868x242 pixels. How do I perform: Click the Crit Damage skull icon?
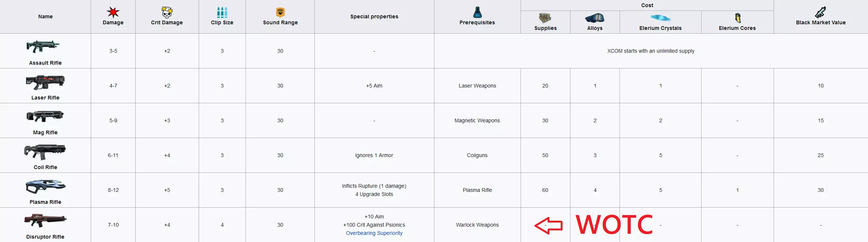(x=167, y=12)
